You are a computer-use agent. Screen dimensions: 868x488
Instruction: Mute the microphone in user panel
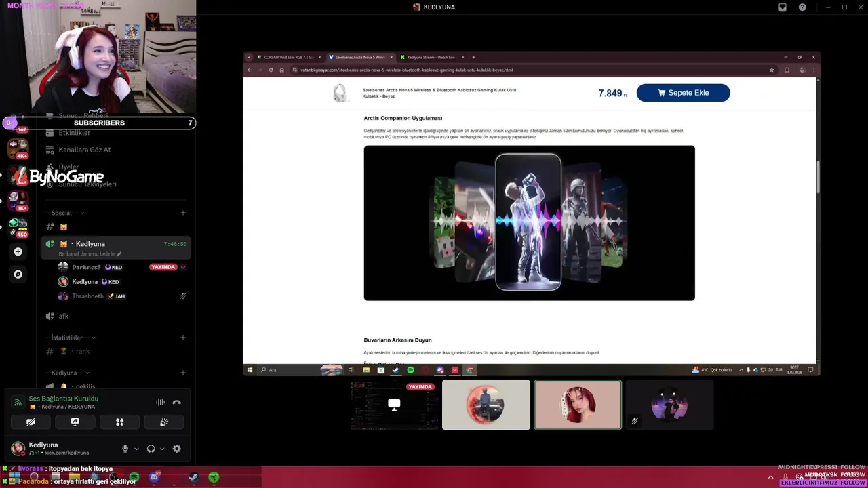(125, 449)
